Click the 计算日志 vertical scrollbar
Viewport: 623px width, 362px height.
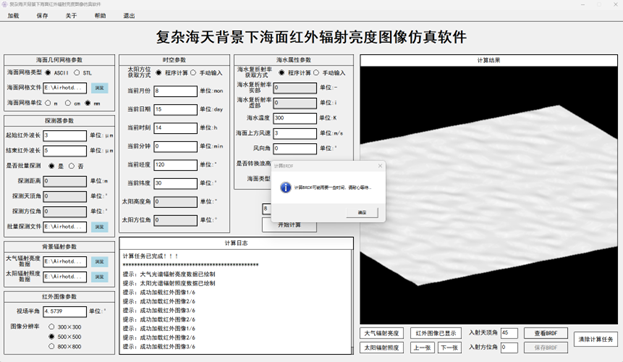point(351,301)
